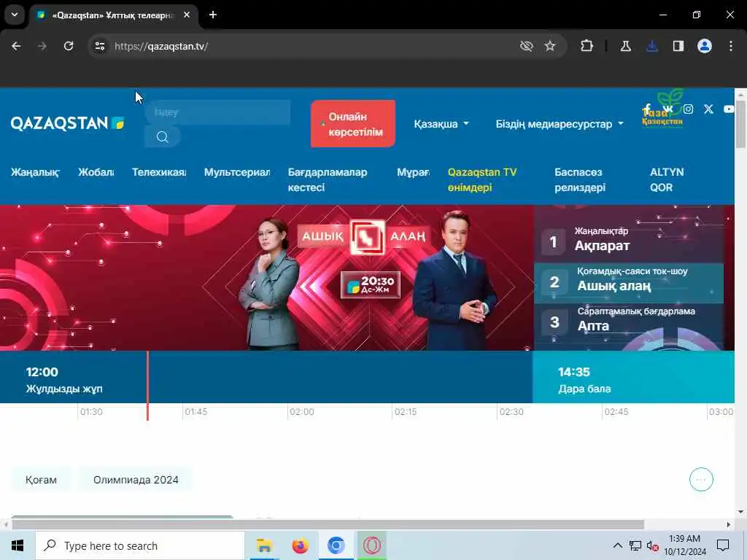Click the Ашық алаң banner image
Viewport: 747px width, 560px height.
[267, 278]
